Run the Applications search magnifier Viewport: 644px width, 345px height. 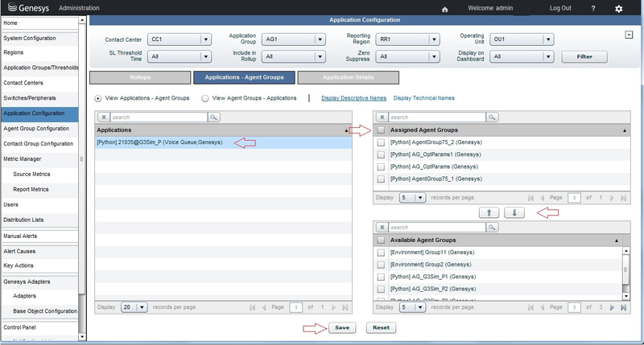(x=213, y=117)
